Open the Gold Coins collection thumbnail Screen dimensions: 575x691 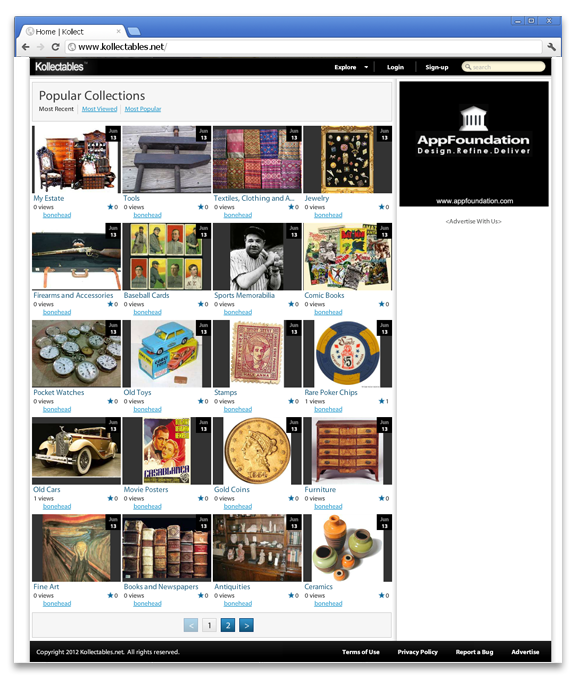257,451
